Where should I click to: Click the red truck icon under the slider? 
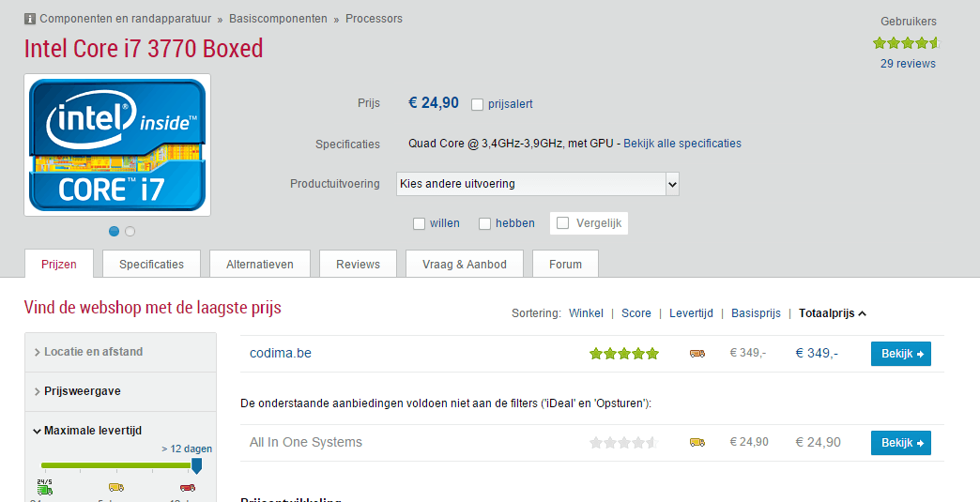pyautogui.click(x=188, y=488)
